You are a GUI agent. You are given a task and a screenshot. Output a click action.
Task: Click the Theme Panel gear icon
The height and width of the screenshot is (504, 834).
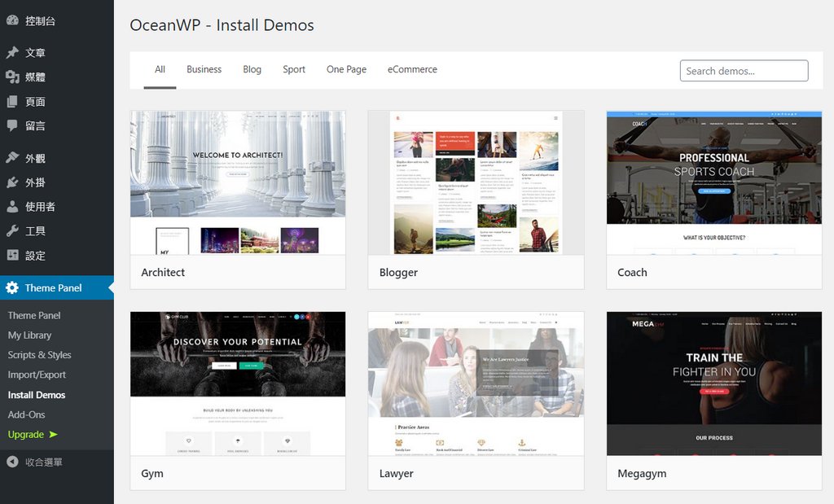coord(12,288)
